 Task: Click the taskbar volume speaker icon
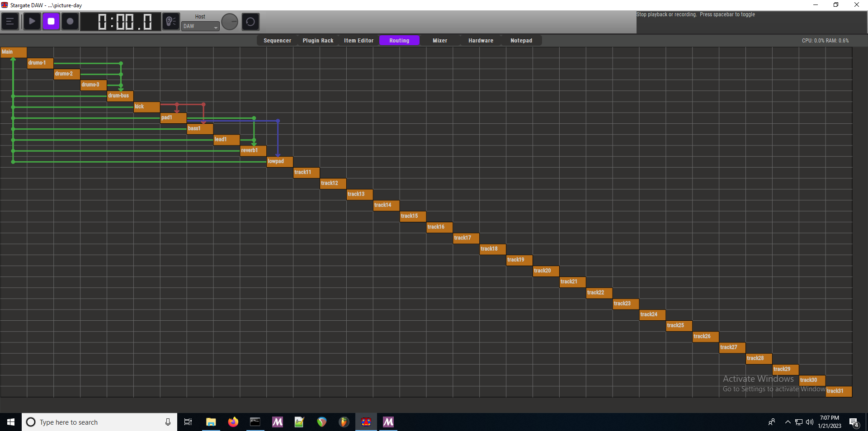pyautogui.click(x=810, y=422)
